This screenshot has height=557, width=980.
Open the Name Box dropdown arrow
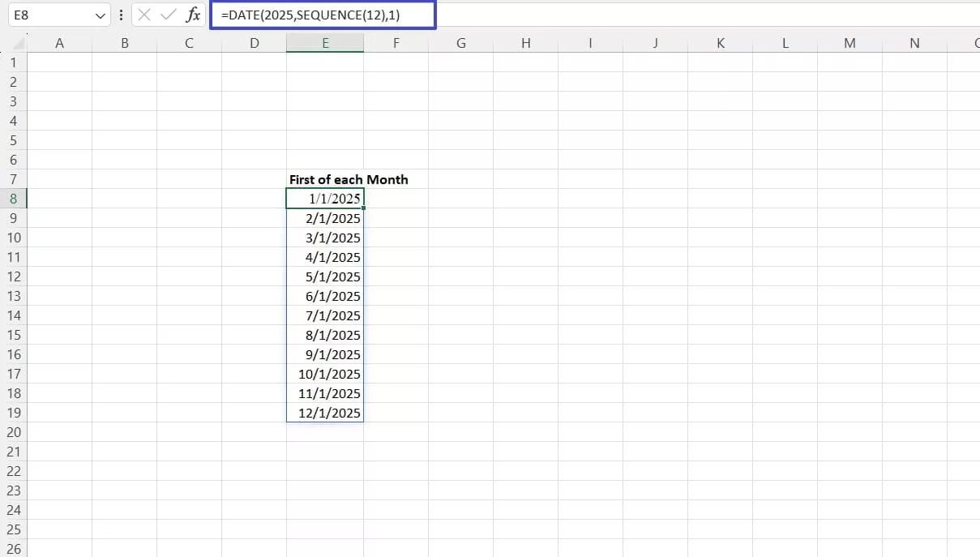click(100, 14)
